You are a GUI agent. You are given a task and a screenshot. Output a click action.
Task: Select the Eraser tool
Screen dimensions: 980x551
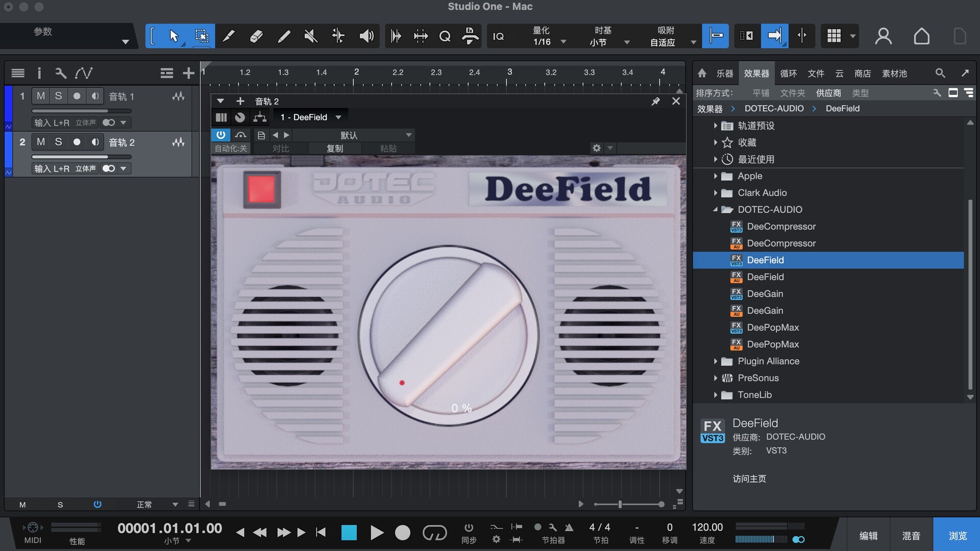pyautogui.click(x=256, y=36)
